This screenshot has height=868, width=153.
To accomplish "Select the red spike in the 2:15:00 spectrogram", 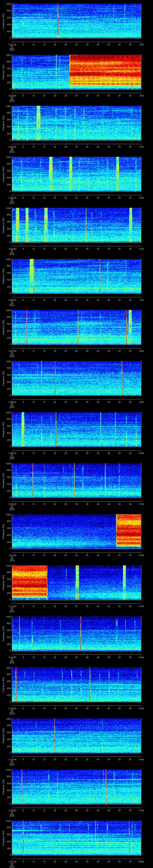I will [55, 735].
